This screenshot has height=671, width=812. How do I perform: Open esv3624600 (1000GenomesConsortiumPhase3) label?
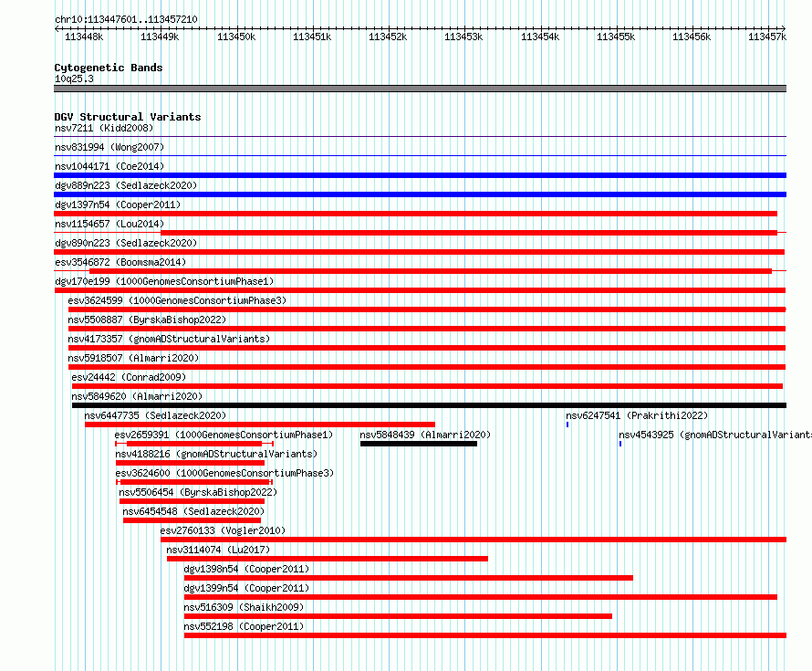click(x=224, y=473)
